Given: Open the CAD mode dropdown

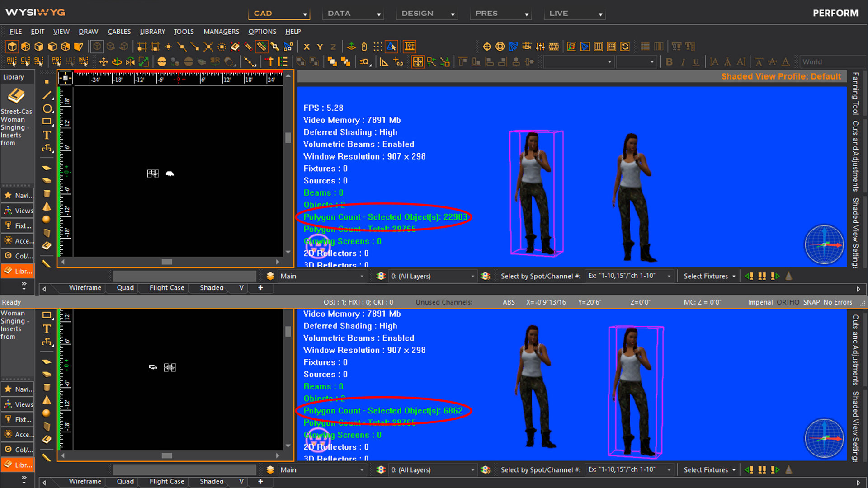Looking at the screenshot, I should (279, 14).
